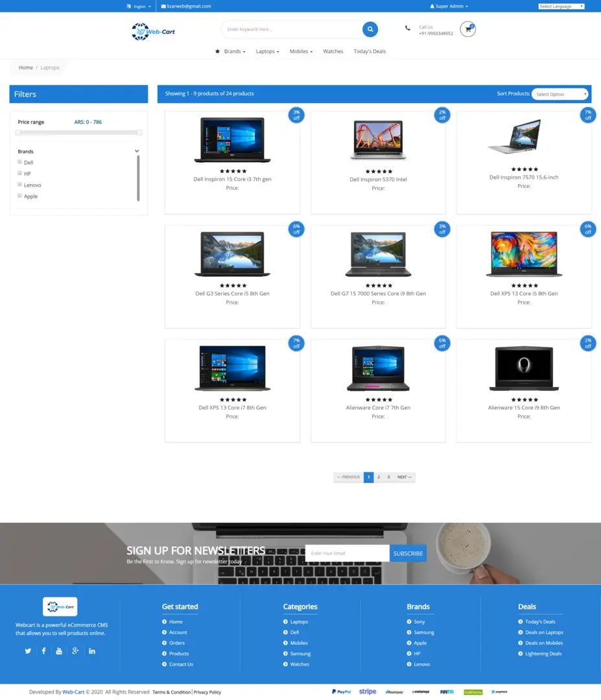The height and width of the screenshot is (700, 601).
Task: Open the Dell G3 Series Core i5 image
Action: click(232, 253)
